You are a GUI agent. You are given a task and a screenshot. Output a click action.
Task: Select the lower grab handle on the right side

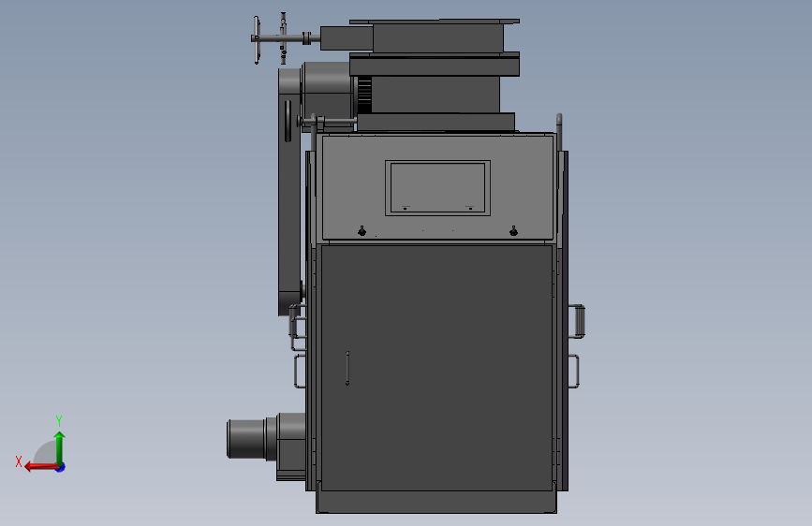pyautogui.click(x=574, y=371)
